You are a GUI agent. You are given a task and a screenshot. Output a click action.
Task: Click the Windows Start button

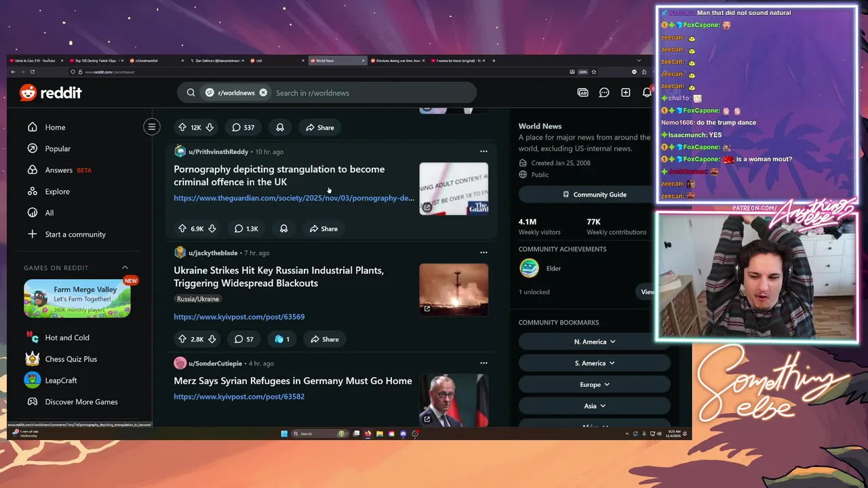(x=284, y=434)
